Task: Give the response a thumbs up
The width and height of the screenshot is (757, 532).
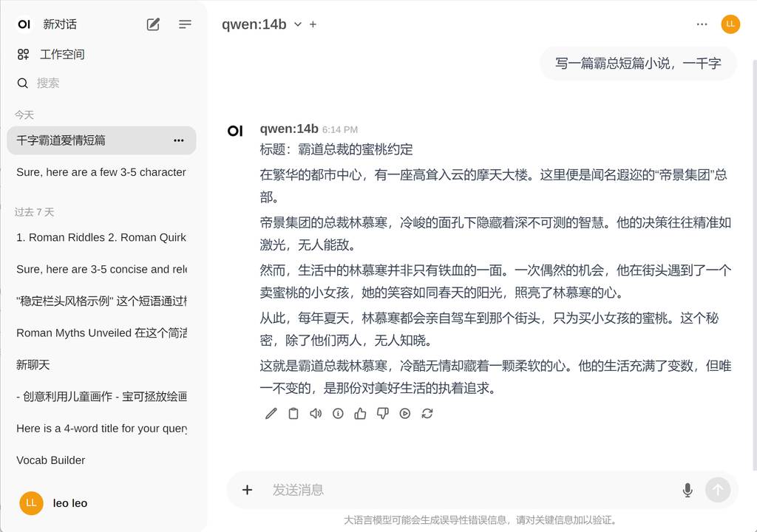Action: (360, 414)
